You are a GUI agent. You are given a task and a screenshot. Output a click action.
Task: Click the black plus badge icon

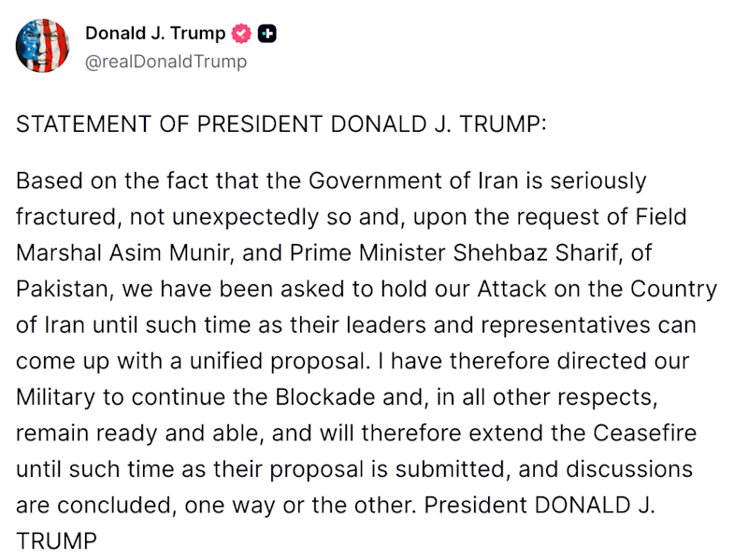266,35
